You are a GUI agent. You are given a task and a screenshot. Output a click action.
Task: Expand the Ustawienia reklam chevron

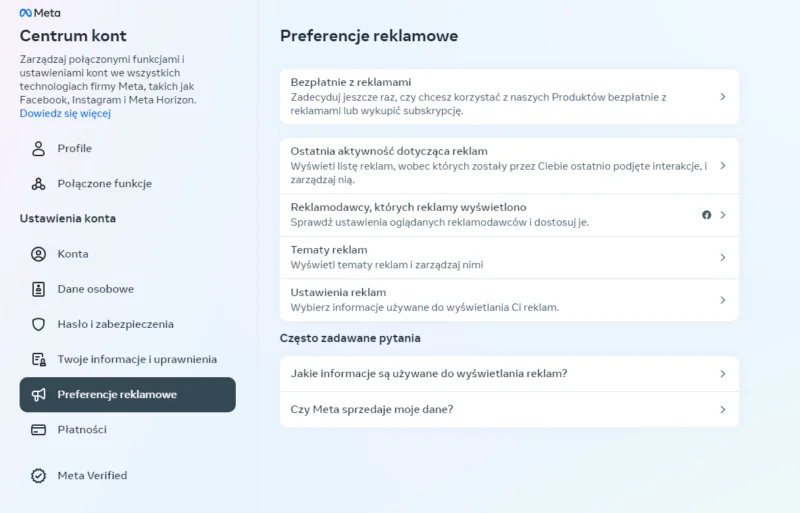point(722,300)
